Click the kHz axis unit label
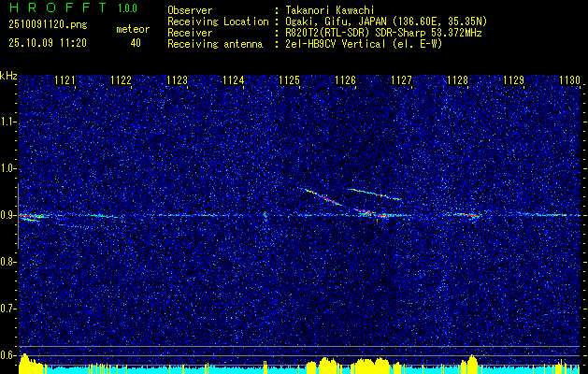This screenshot has width=588, height=374. (x=8, y=76)
